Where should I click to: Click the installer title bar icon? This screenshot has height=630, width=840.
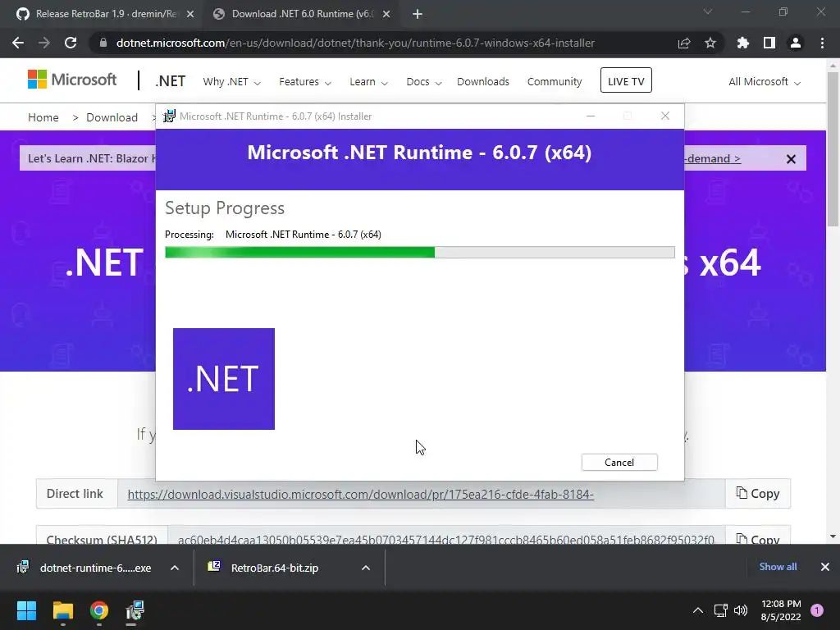coord(169,116)
